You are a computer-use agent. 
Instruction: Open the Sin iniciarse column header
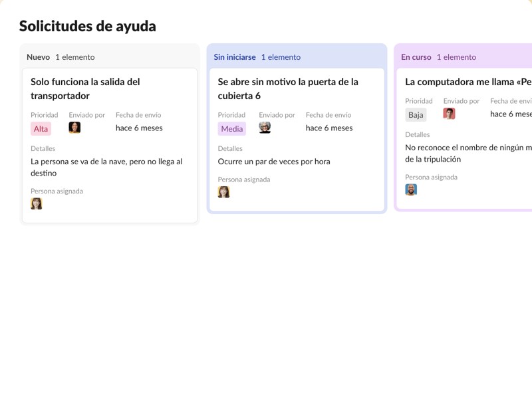tap(235, 57)
